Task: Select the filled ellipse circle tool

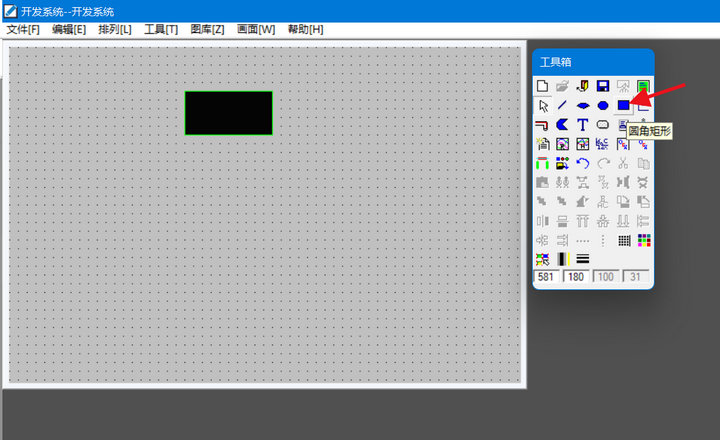Action: (x=603, y=105)
